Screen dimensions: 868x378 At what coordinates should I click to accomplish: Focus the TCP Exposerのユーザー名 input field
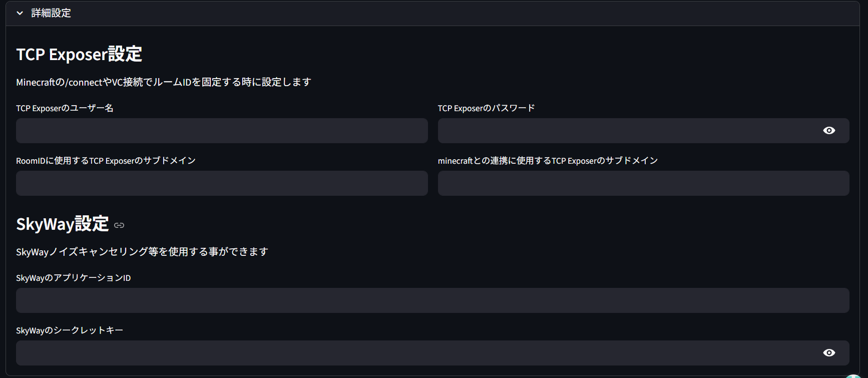coord(222,131)
